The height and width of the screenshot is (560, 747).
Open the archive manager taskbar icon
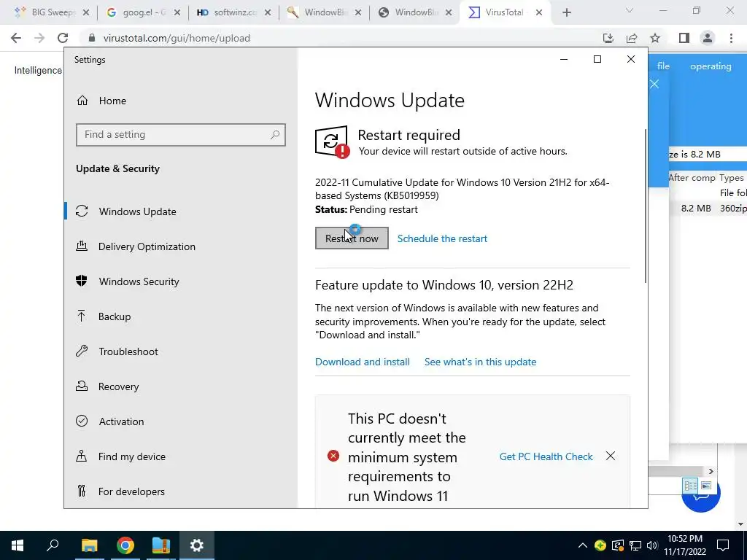161,545
